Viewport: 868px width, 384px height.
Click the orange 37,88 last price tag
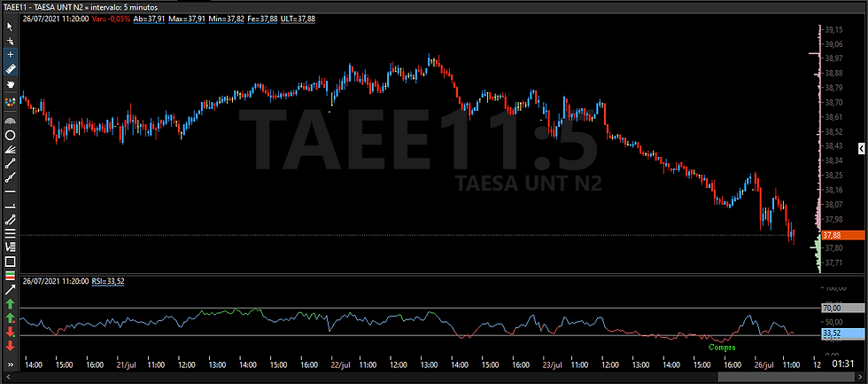coord(843,236)
